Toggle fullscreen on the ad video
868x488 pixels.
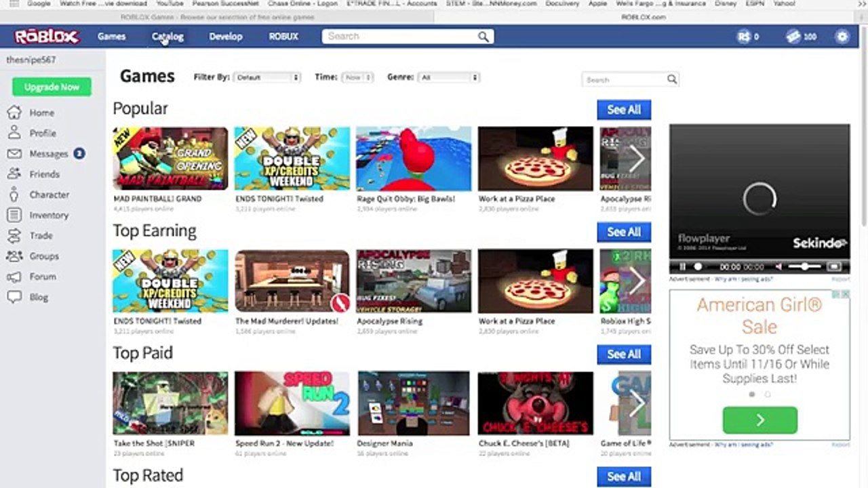click(x=835, y=267)
